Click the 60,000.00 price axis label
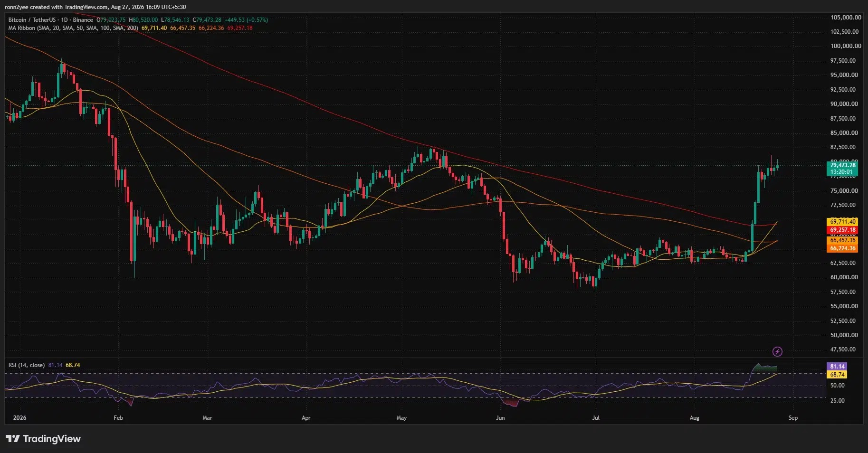The width and height of the screenshot is (868, 453). (844, 277)
